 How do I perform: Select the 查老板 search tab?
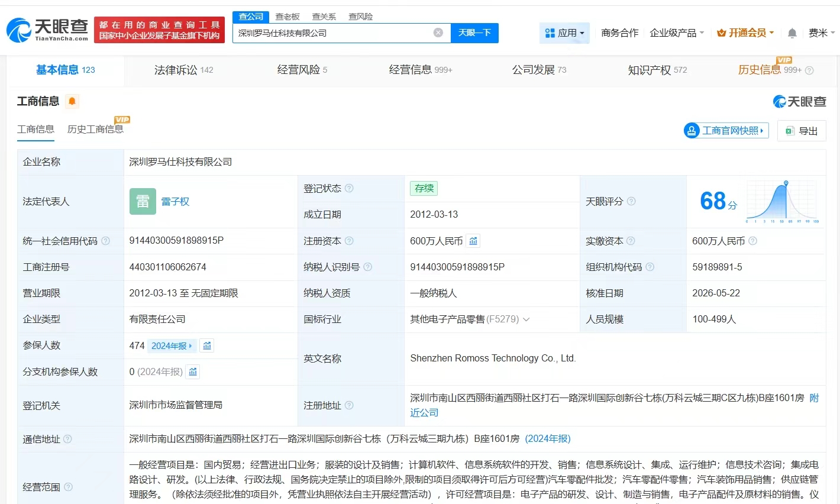(x=287, y=17)
